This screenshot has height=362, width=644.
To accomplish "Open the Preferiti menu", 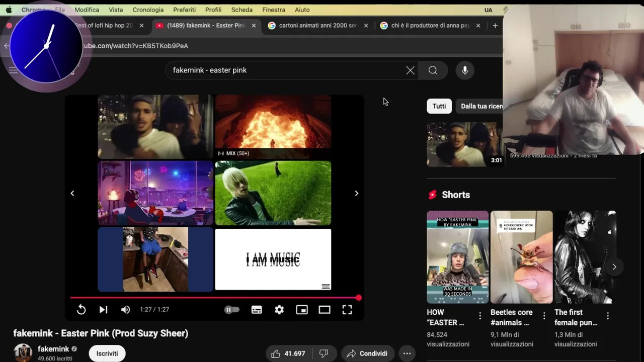I will [x=184, y=10].
